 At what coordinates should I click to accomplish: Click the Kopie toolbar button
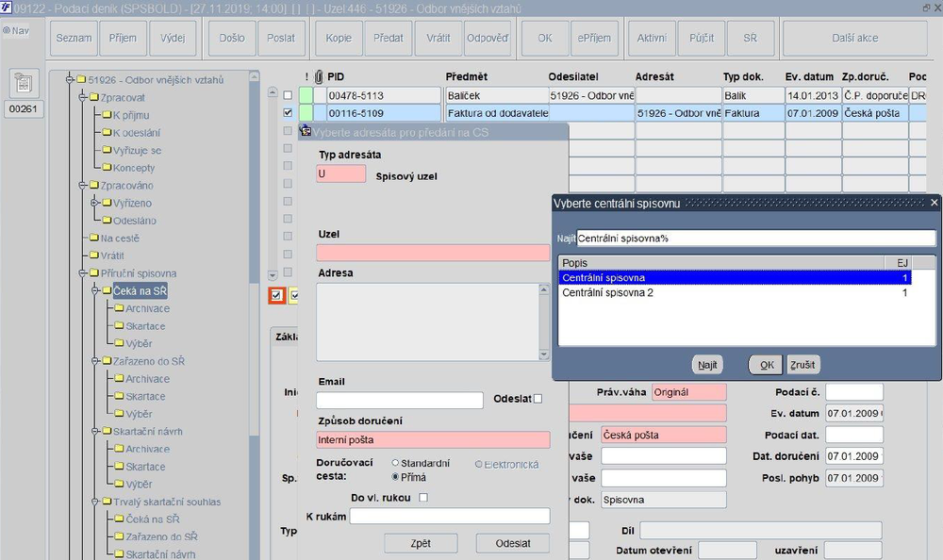[339, 38]
